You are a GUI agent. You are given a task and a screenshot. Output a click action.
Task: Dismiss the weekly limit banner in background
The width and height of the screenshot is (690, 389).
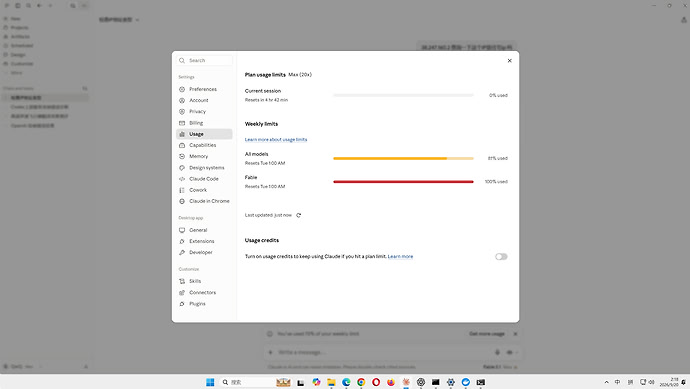click(x=515, y=334)
